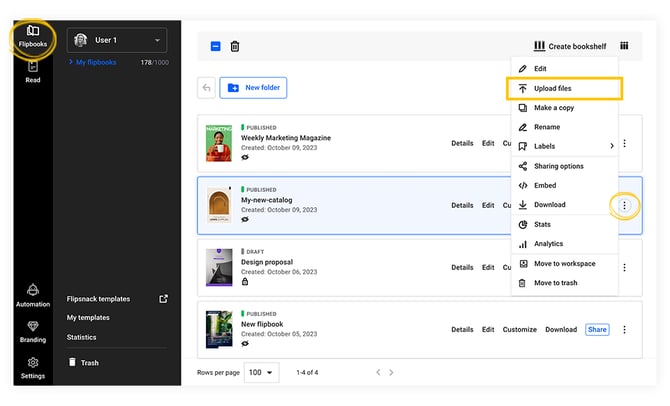Image resolution: width=670 pixels, height=406 pixels.
Task: Go back with the left arrow button
Action: point(206,88)
